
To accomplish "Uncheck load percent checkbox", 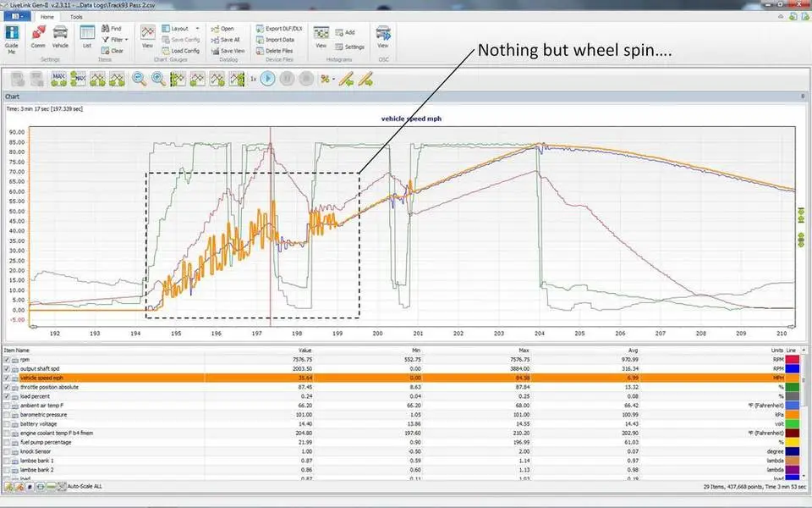I will point(7,396).
